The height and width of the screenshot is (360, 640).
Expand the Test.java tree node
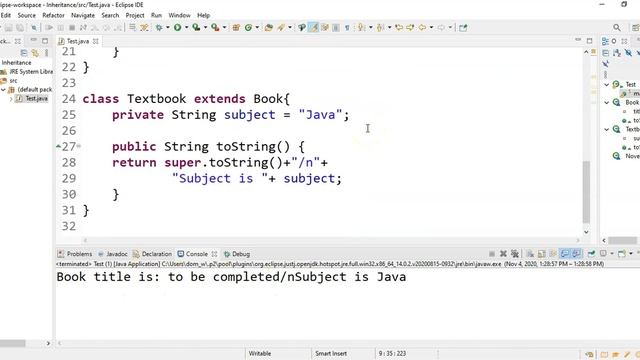tap(11, 99)
